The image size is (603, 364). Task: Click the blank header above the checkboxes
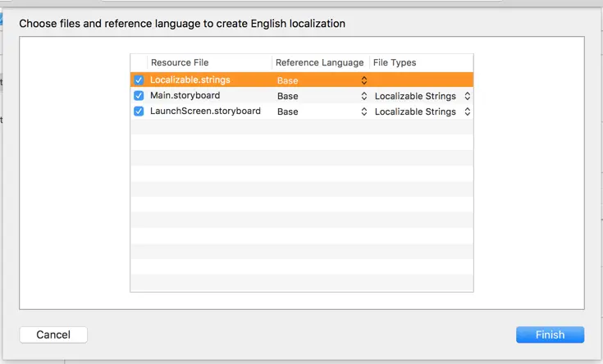139,62
